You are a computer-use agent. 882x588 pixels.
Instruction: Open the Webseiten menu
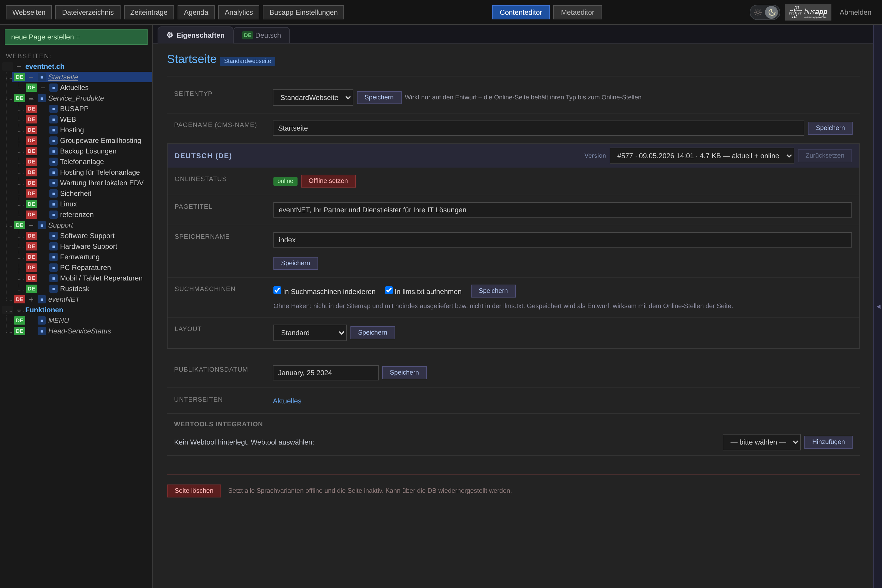(x=29, y=12)
